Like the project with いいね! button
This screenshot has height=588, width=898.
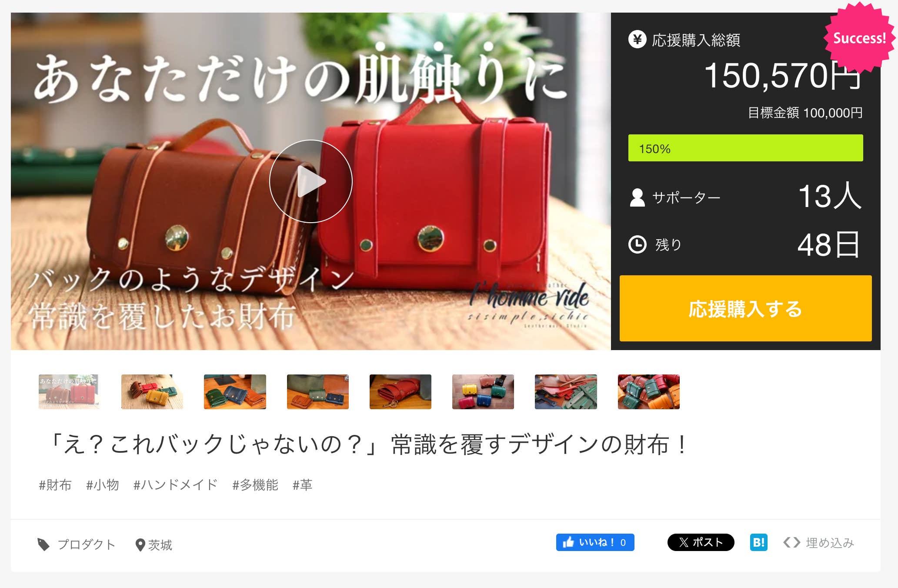point(595,542)
